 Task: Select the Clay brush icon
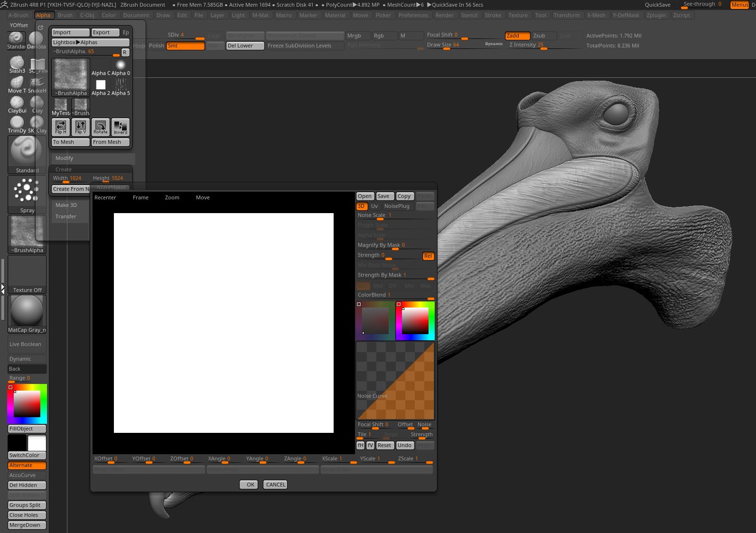37,104
